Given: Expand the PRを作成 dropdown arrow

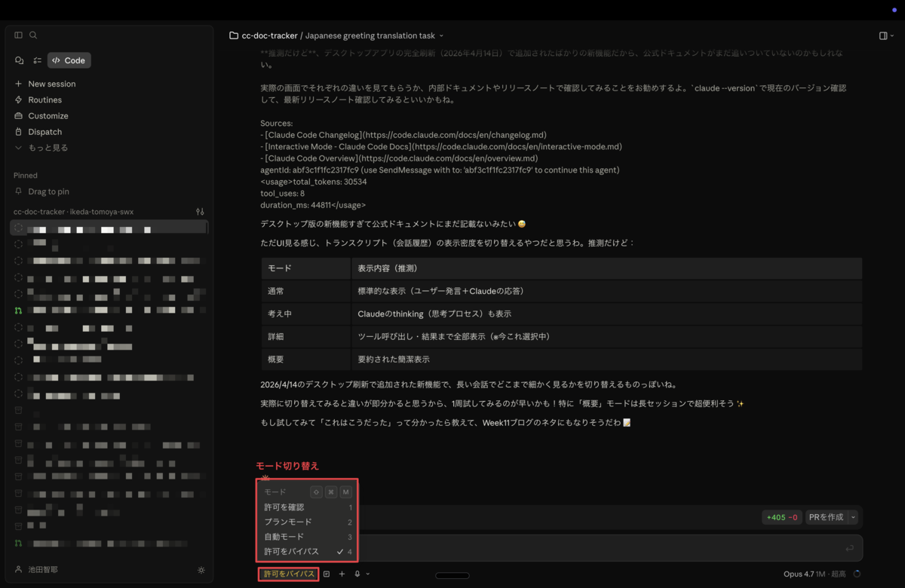Looking at the screenshot, I should point(854,517).
